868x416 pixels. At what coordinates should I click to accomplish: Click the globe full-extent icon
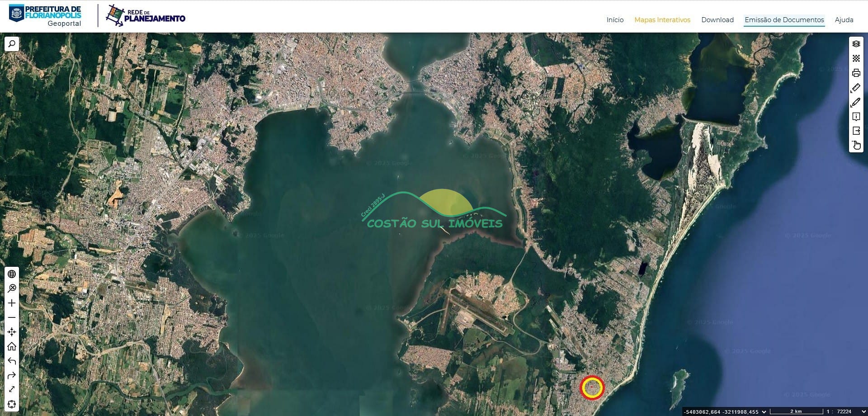[x=12, y=274]
